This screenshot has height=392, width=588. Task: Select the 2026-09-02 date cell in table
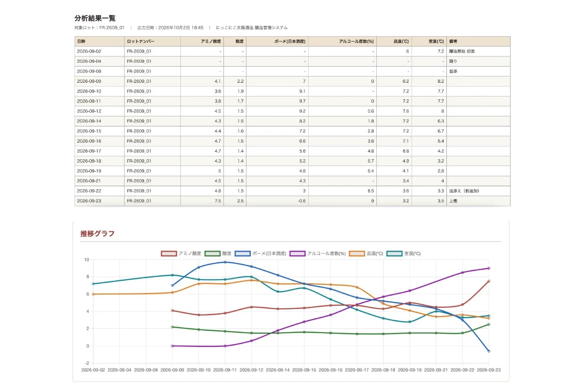(x=99, y=51)
